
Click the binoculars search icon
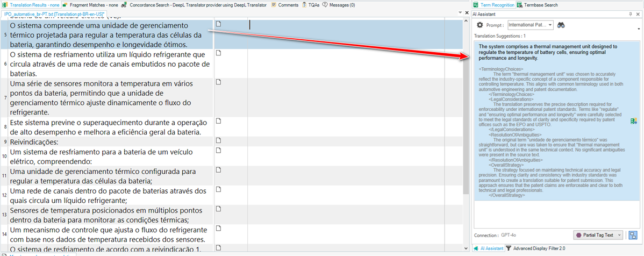561,25
